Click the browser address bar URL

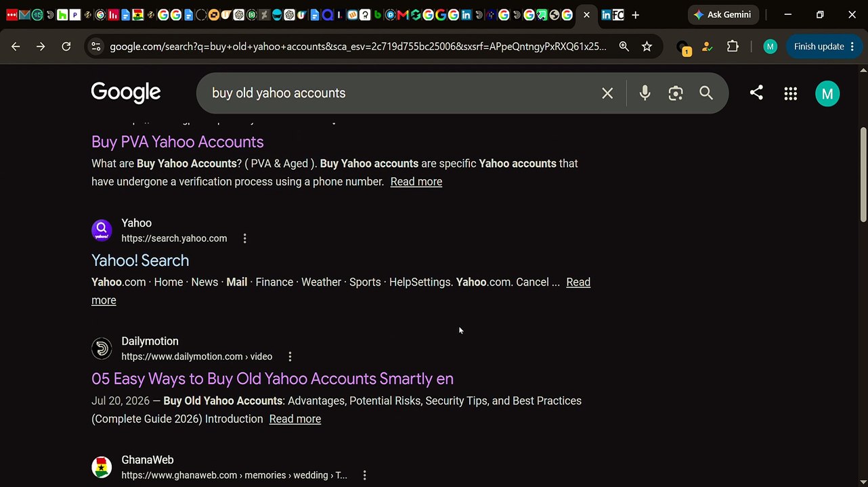[x=358, y=47]
